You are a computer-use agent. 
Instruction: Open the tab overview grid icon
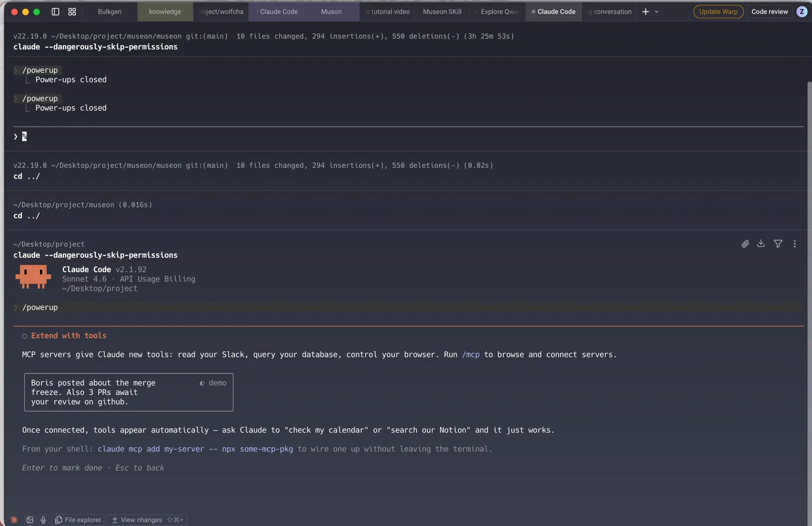pyautogui.click(x=72, y=12)
